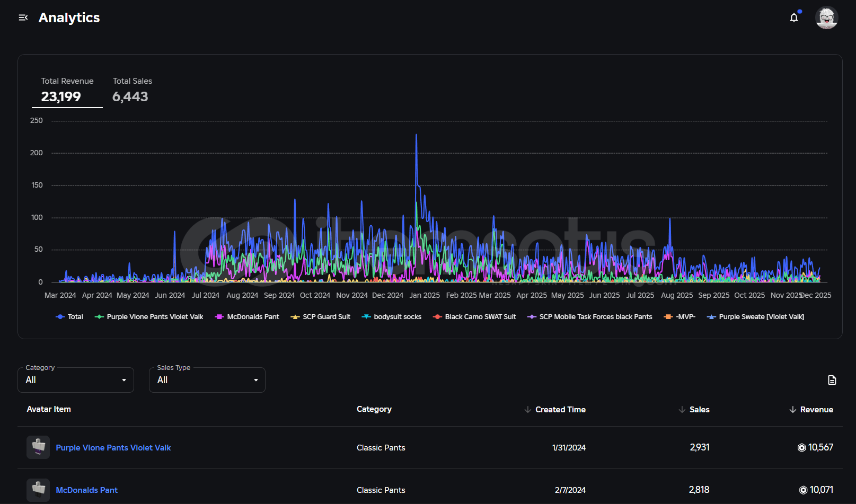
Task: Toggle Black Camo SWAT Suit legend color marker
Action: point(437,317)
